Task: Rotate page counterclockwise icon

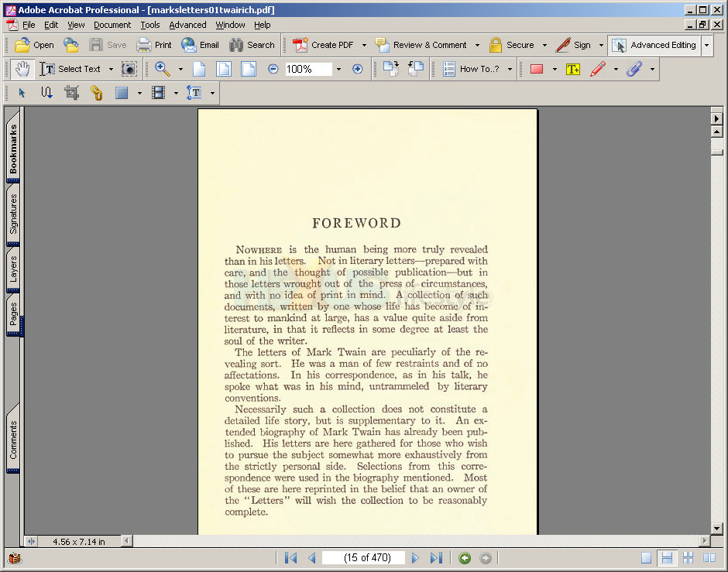Action: point(416,69)
